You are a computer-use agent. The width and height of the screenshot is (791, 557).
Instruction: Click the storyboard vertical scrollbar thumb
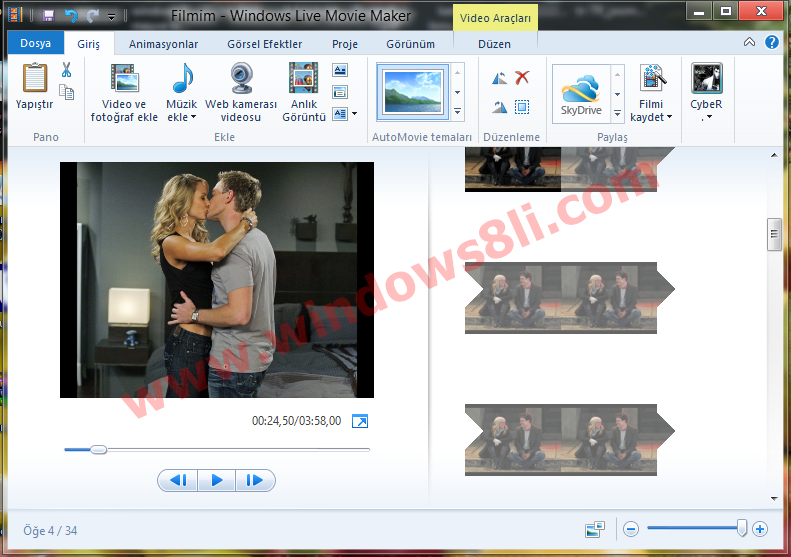click(x=774, y=234)
